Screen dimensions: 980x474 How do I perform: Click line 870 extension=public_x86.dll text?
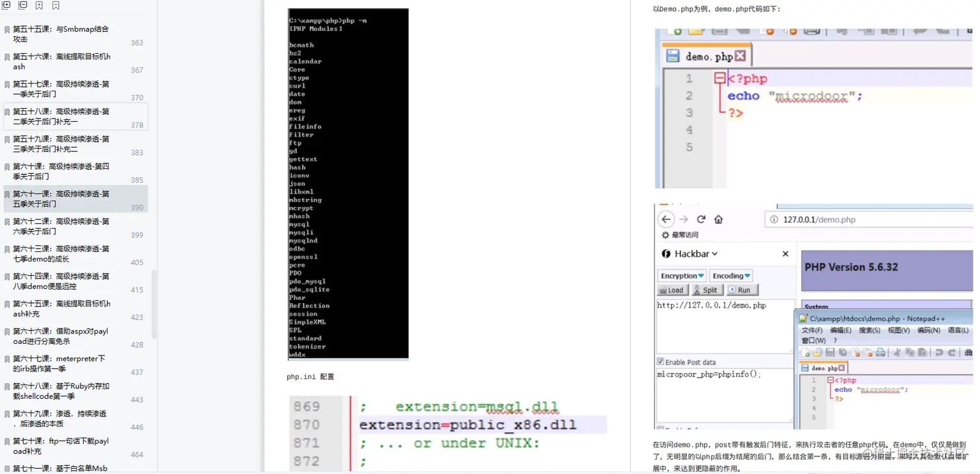coord(467,425)
